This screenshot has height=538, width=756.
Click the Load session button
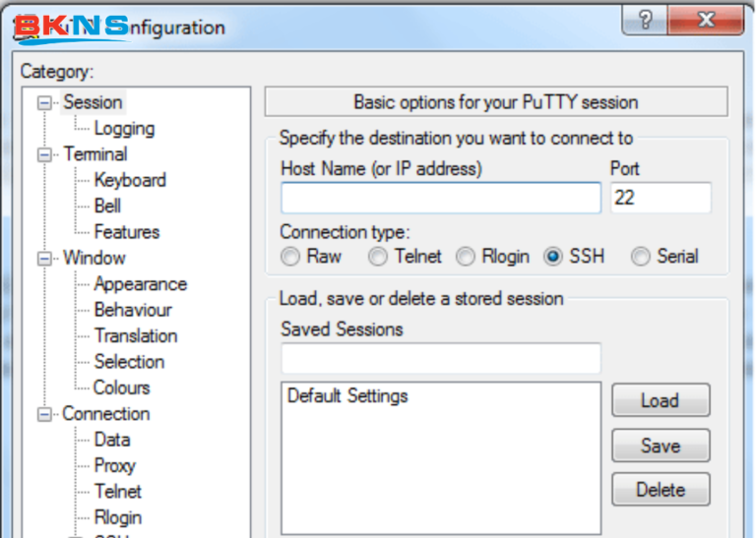click(661, 400)
